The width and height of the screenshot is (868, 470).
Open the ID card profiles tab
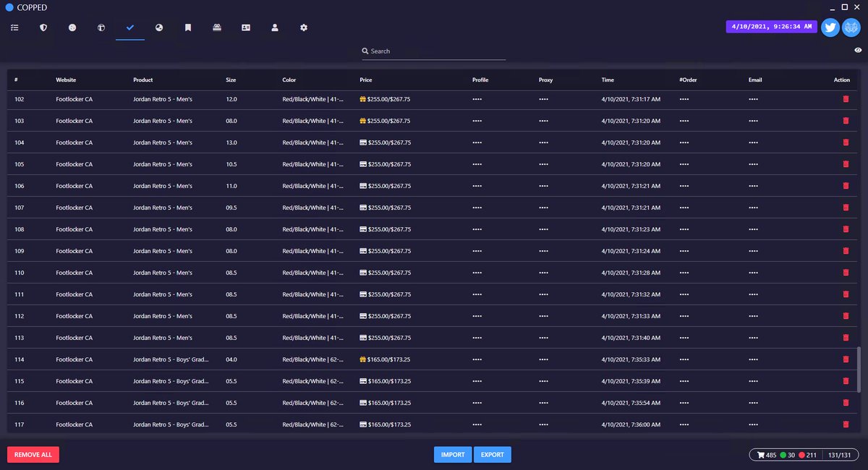(x=246, y=27)
